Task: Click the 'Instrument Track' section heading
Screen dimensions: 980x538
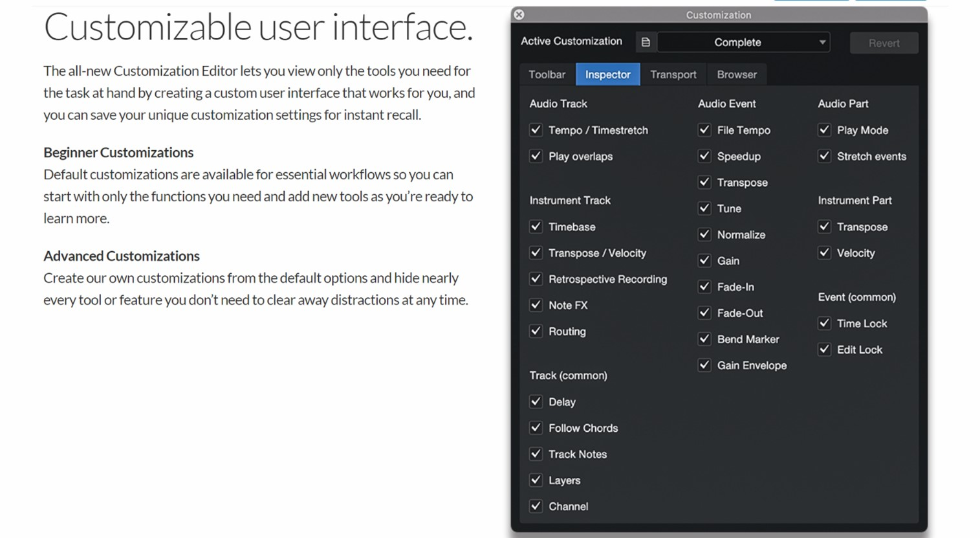Action: (570, 200)
